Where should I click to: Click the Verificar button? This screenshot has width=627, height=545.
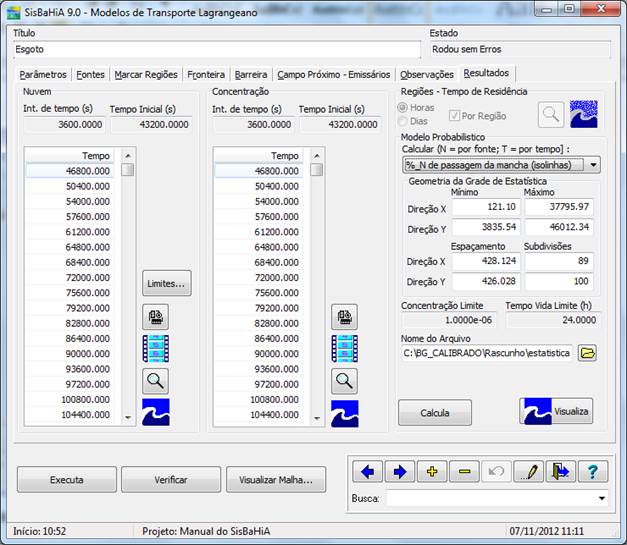tap(171, 479)
